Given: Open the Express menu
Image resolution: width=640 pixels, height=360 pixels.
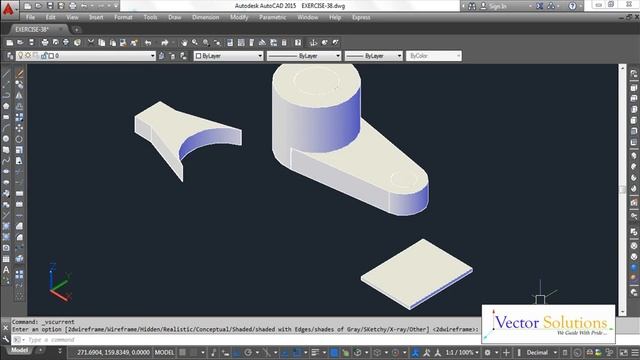Looking at the screenshot, I should point(361,17).
